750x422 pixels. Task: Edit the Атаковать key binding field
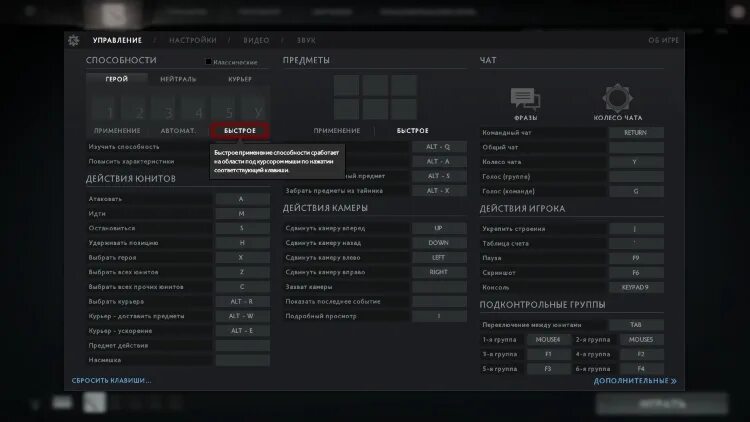(x=243, y=199)
